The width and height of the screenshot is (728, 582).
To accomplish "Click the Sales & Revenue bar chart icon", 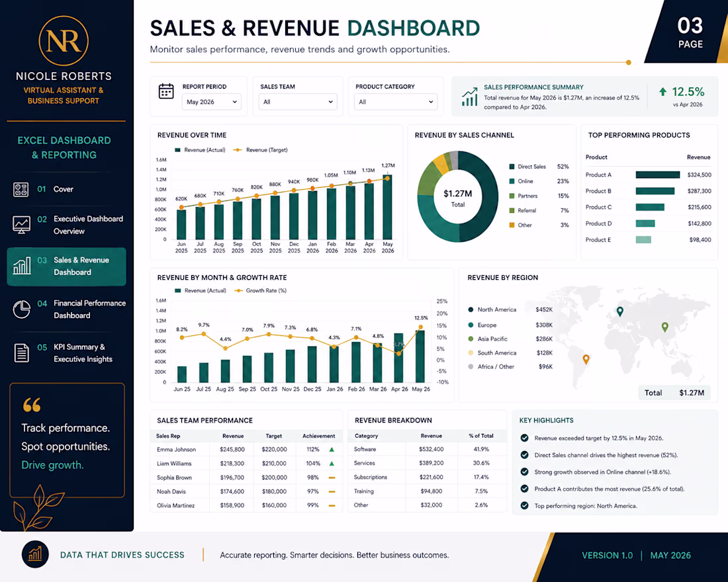I will [22, 266].
